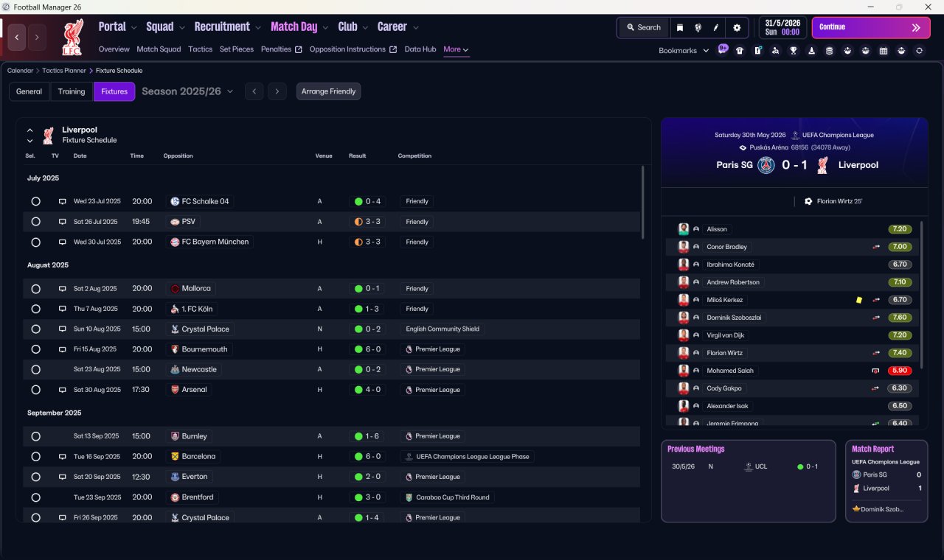
Task: Open the Match Squad submenu item
Action: (x=159, y=49)
